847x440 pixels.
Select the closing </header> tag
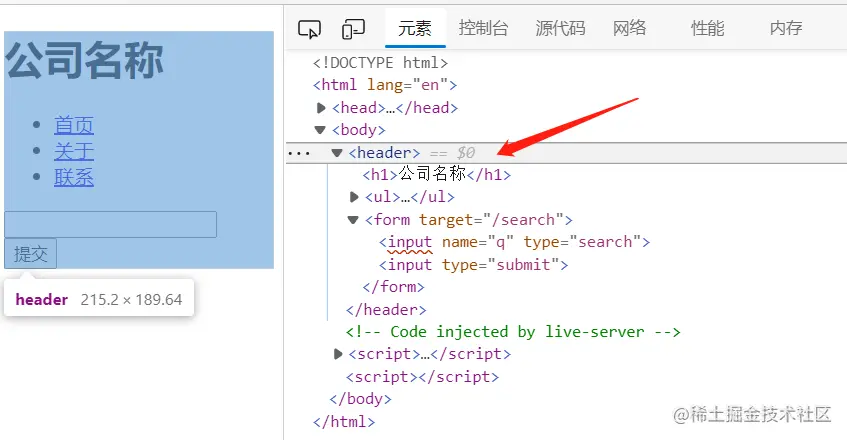click(x=386, y=310)
